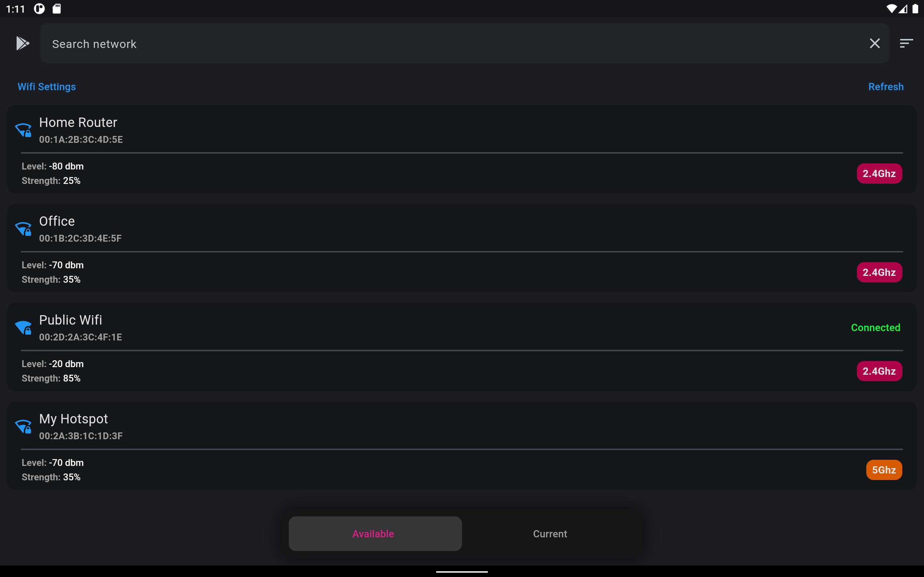This screenshot has width=924, height=577.
Task: Open the Office network name
Action: (x=57, y=221)
